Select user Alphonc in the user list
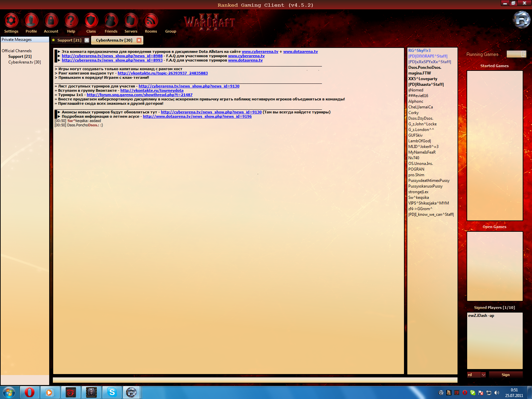This screenshot has width=532, height=399. pyautogui.click(x=416, y=101)
